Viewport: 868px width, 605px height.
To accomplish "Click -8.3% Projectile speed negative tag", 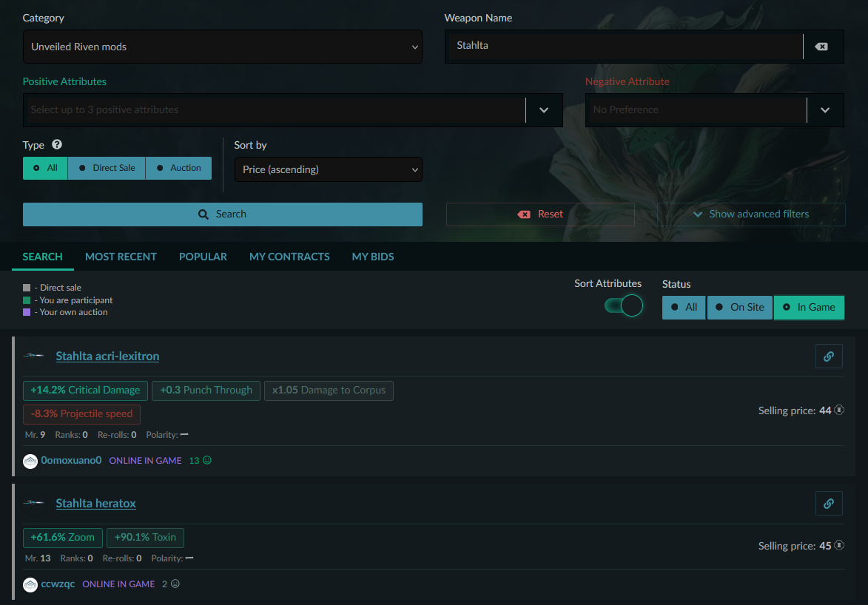I will click(x=81, y=414).
